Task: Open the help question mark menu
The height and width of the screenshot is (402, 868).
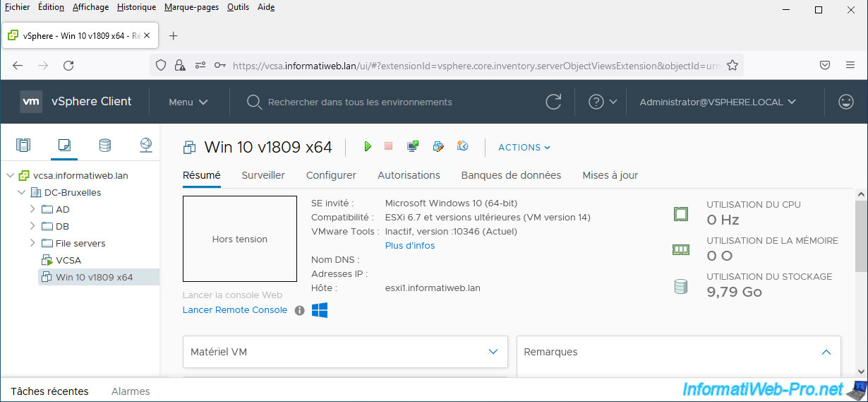Action: 603,102
